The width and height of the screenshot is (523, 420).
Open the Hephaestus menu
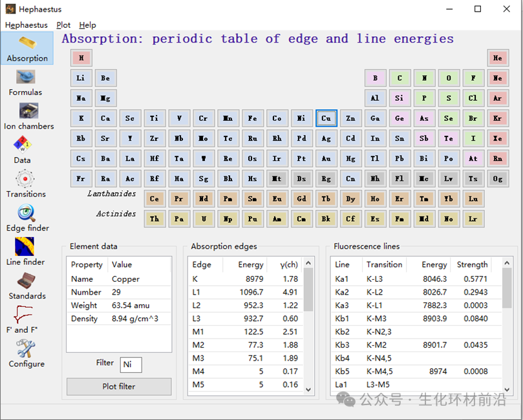(27, 25)
